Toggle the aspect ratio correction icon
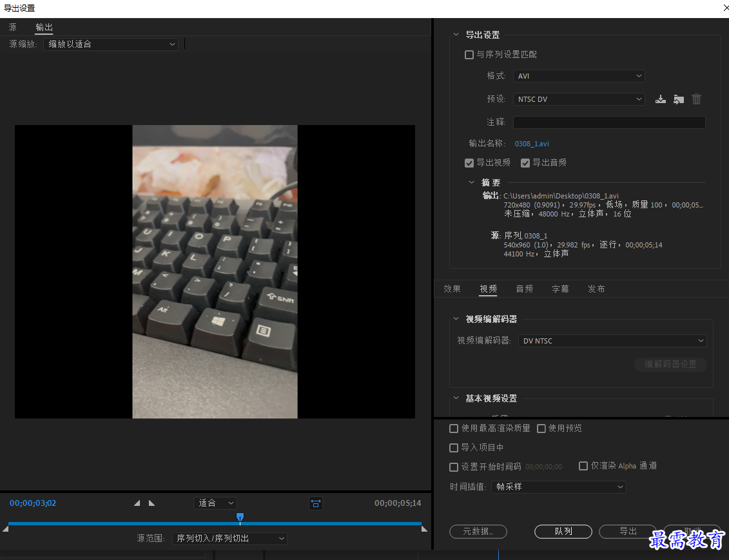This screenshot has height=560, width=729. (x=316, y=503)
